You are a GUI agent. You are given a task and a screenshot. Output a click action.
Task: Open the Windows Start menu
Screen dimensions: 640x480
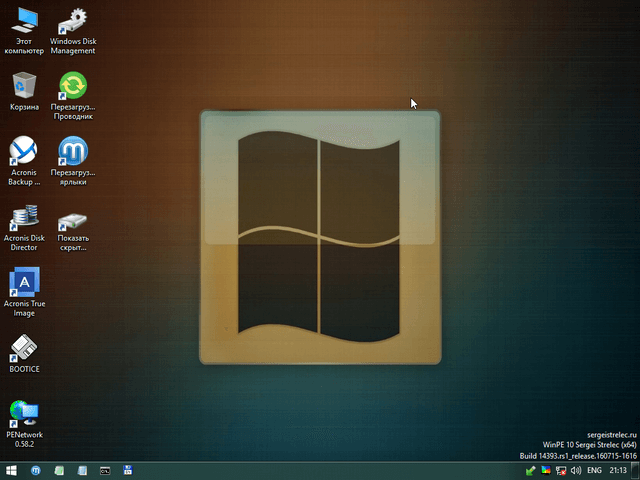[x=11, y=470]
